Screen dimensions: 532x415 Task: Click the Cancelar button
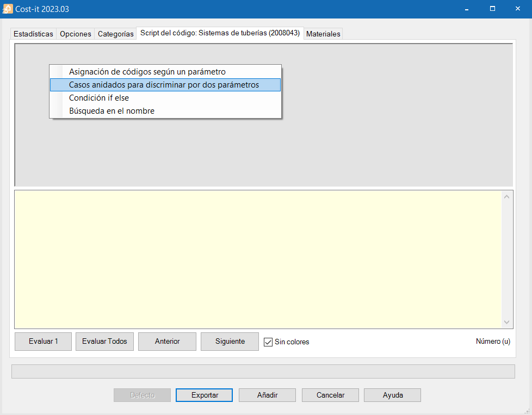point(330,395)
